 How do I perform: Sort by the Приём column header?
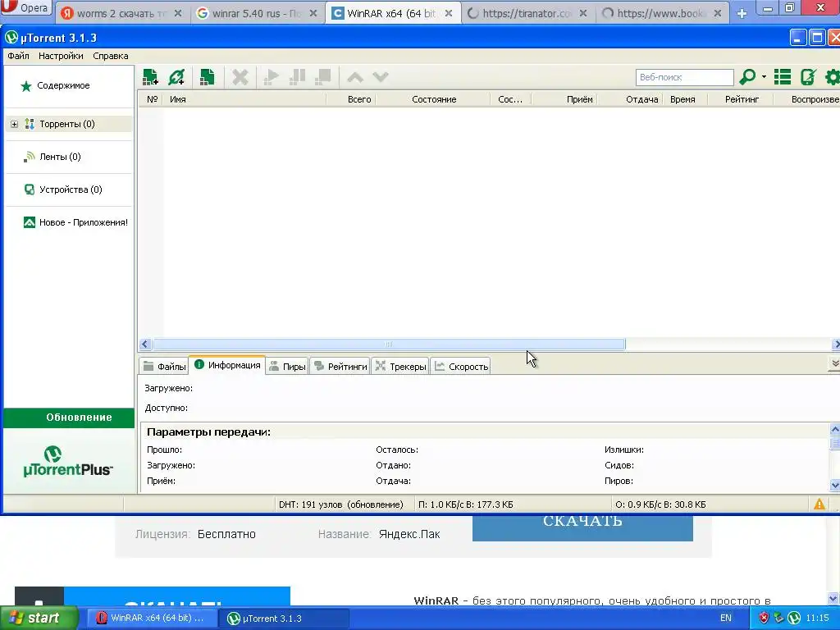click(564, 99)
